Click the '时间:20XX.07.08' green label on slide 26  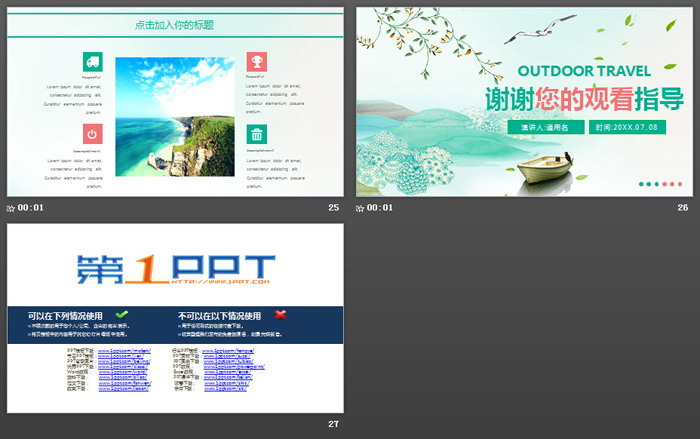pos(627,127)
